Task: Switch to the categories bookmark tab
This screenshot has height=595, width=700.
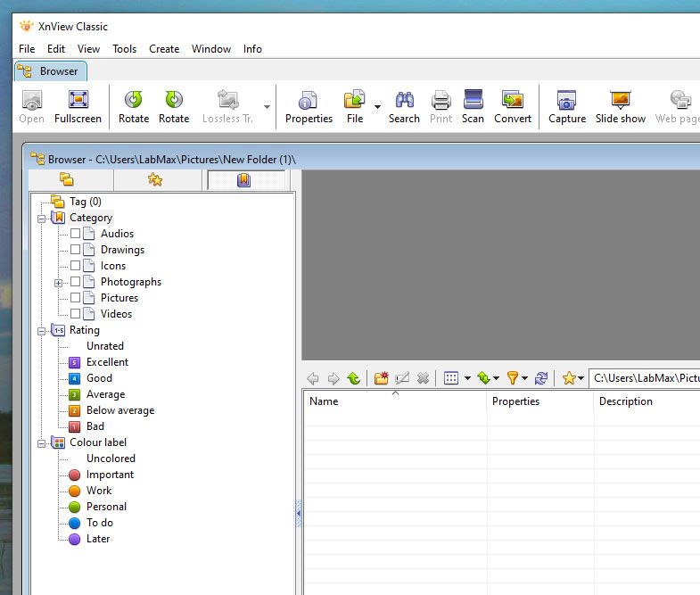Action: coord(243,180)
